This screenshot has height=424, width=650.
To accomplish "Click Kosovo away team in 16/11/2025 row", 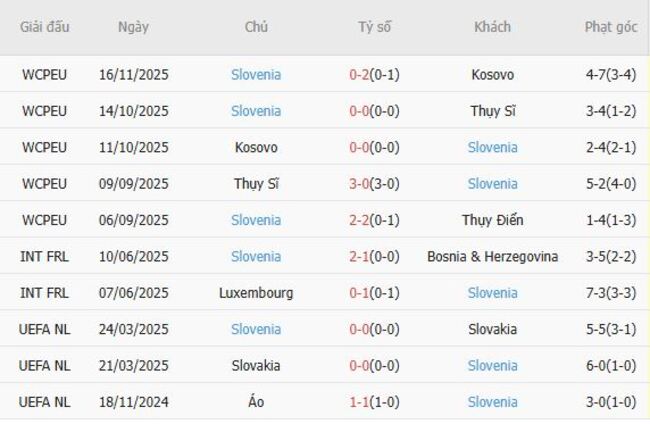I will pos(492,74).
